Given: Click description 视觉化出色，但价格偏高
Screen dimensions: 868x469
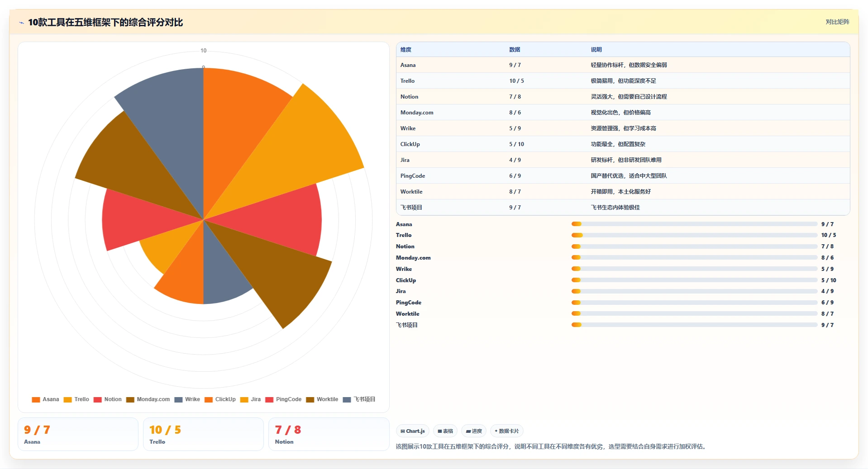Looking at the screenshot, I should click(620, 113).
